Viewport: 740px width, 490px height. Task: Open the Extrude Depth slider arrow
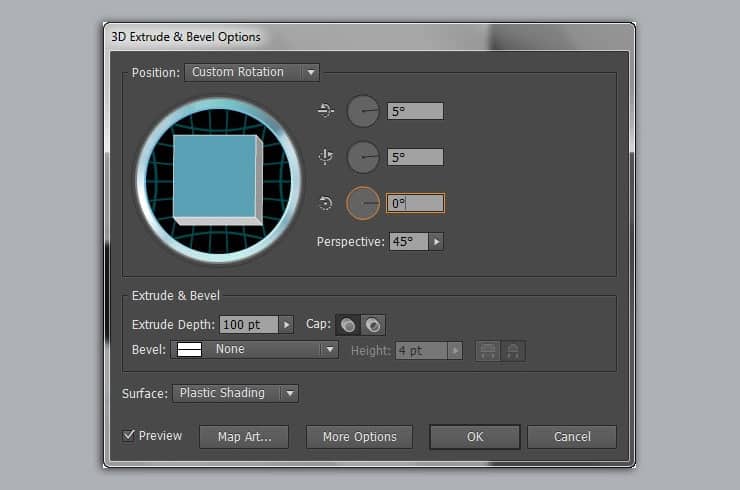coord(286,325)
